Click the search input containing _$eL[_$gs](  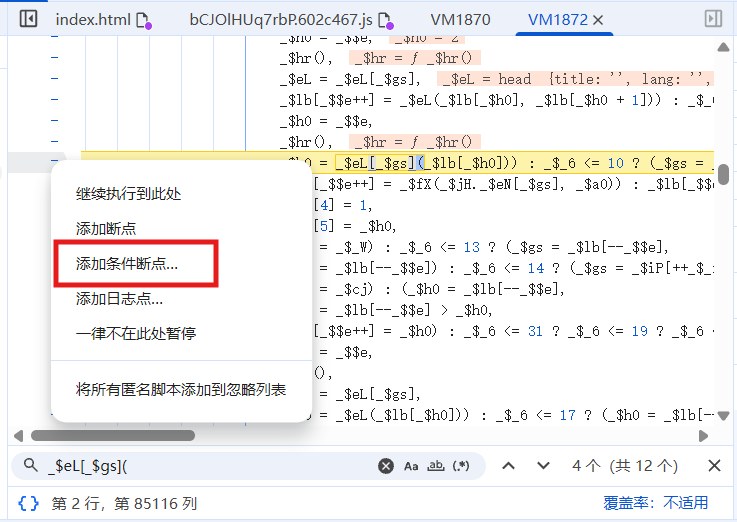click(x=210, y=466)
